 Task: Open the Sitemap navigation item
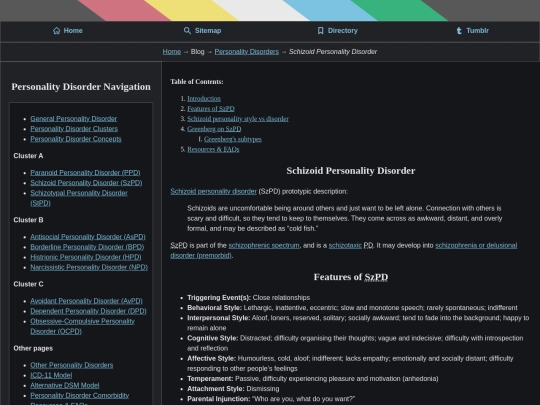202,31
